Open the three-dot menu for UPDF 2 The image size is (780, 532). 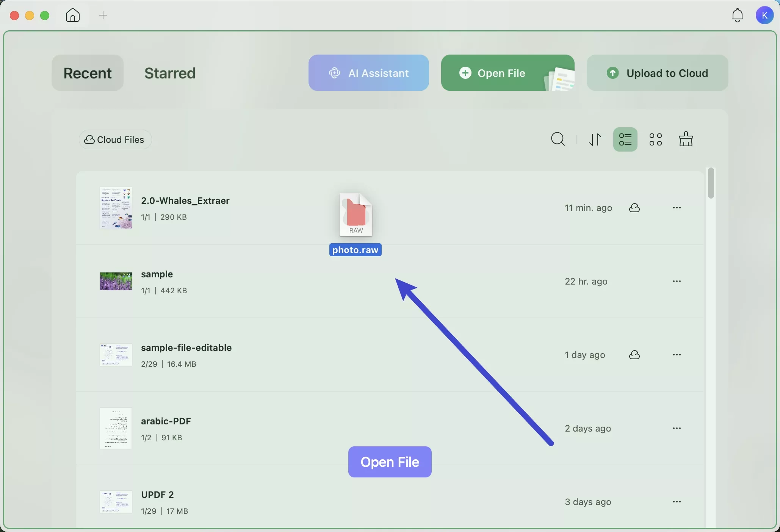click(x=677, y=502)
